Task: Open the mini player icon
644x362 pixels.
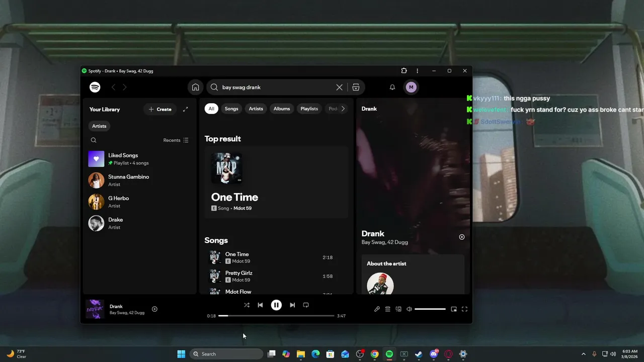Action: click(454, 309)
